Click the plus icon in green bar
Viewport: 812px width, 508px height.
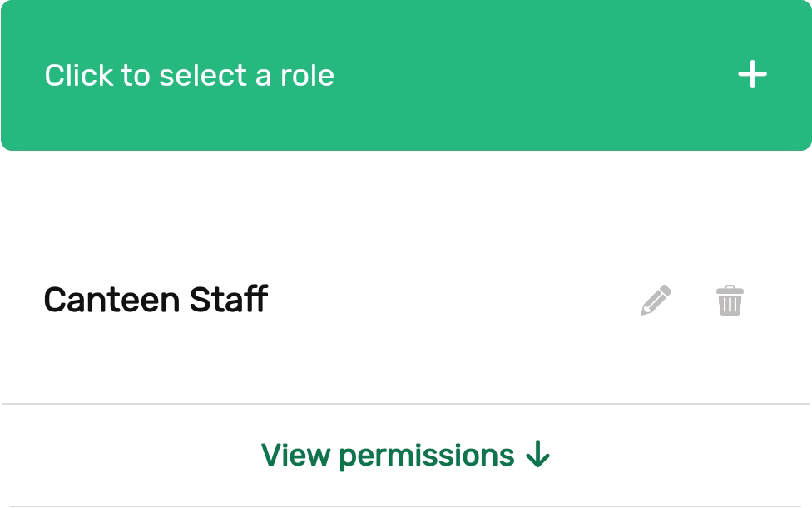coord(752,76)
